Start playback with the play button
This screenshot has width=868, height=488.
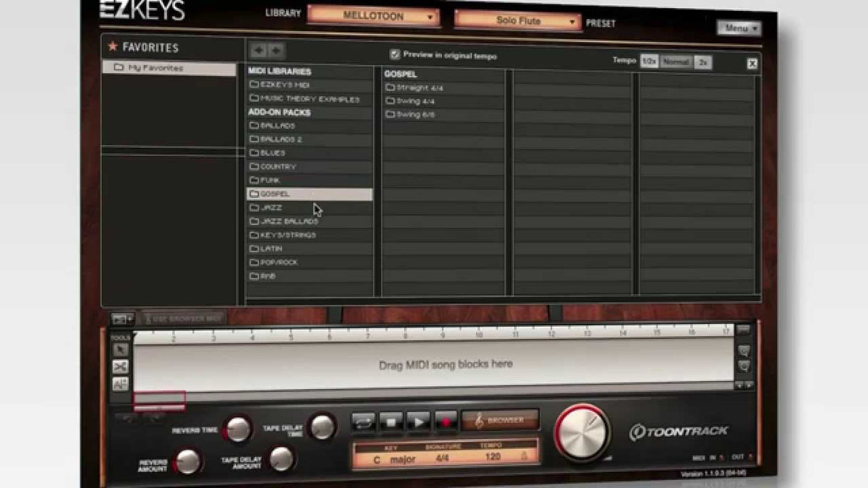(x=417, y=421)
